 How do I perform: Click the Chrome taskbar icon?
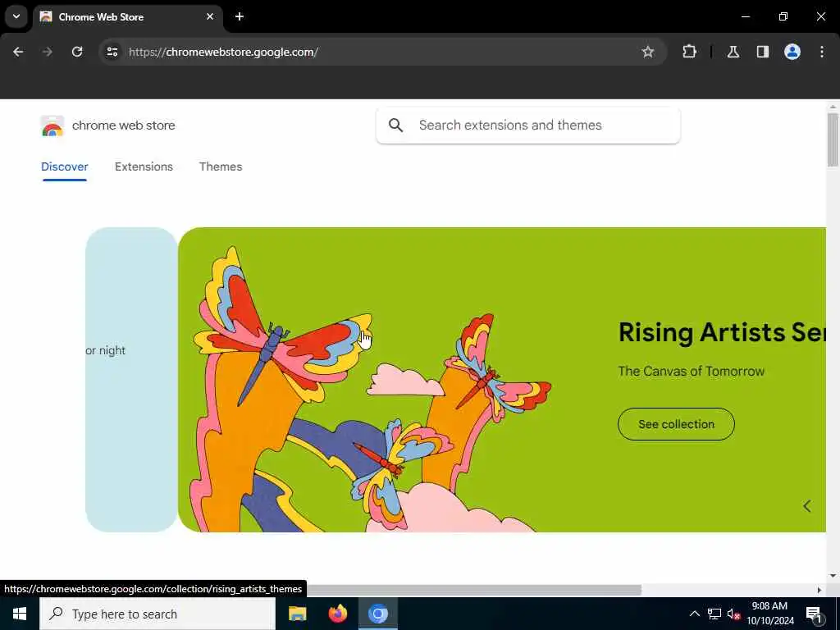click(378, 614)
